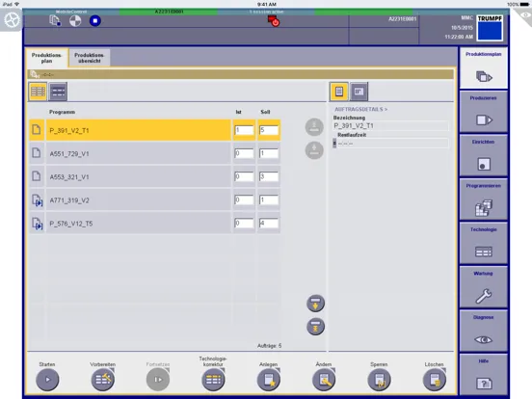Select program row P_391_V2_T1
Image resolution: width=532 pixels, height=399 pixels.
point(139,130)
